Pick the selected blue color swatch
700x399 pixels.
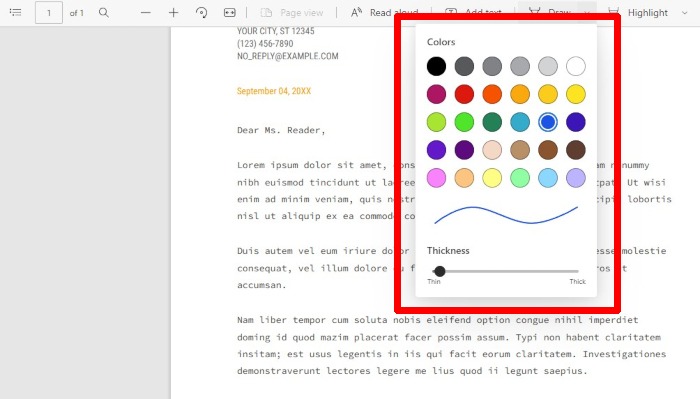[x=548, y=122]
